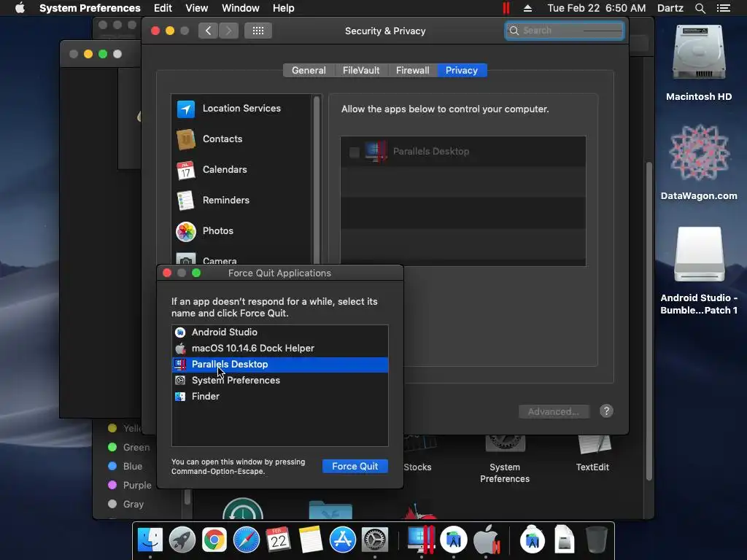The height and width of the screenshot is (560, 747).
Task: Open the Help menu
Action: pos(284,8)
